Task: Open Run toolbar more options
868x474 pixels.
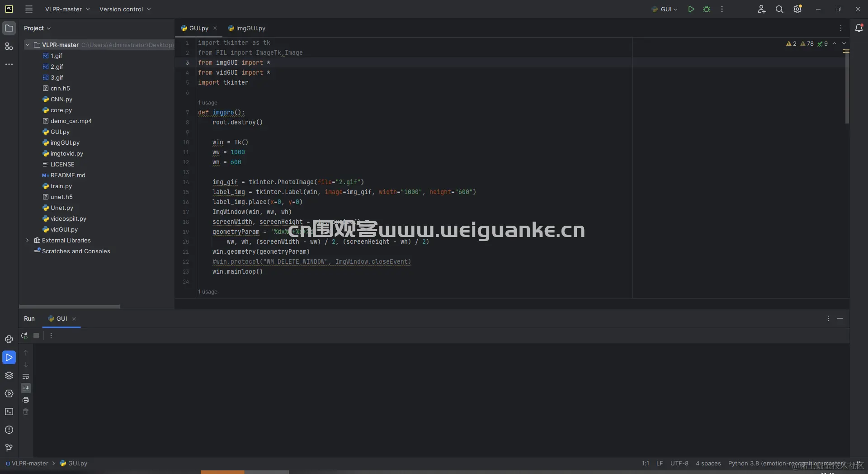Action: point(51,336)
